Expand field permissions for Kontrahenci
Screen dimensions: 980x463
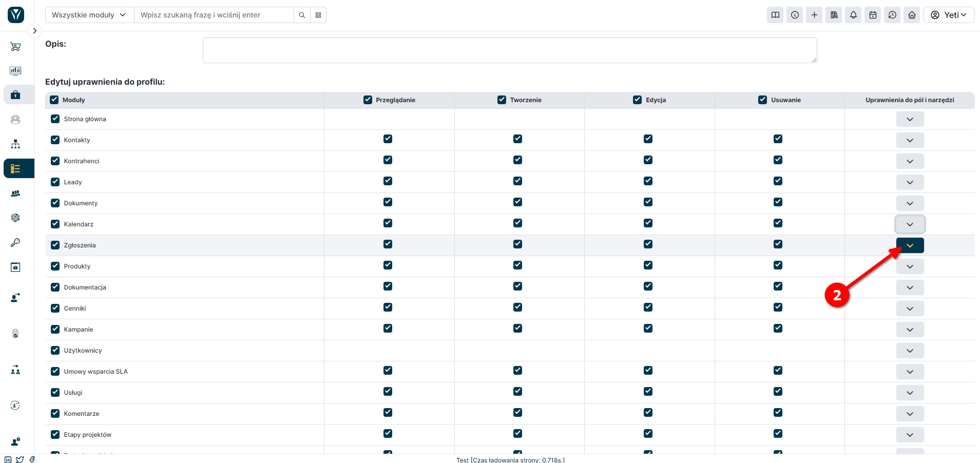pos(910,161)
